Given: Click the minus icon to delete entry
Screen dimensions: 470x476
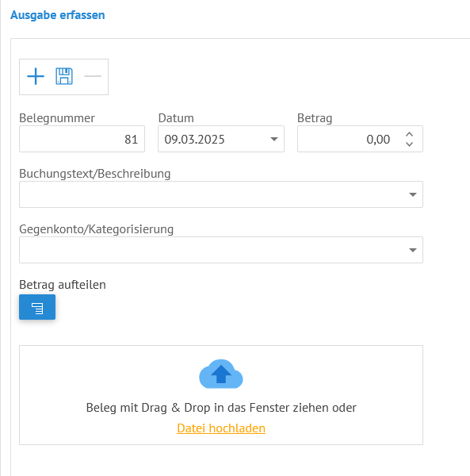Looking at the screenshot, I should point(93,76).
